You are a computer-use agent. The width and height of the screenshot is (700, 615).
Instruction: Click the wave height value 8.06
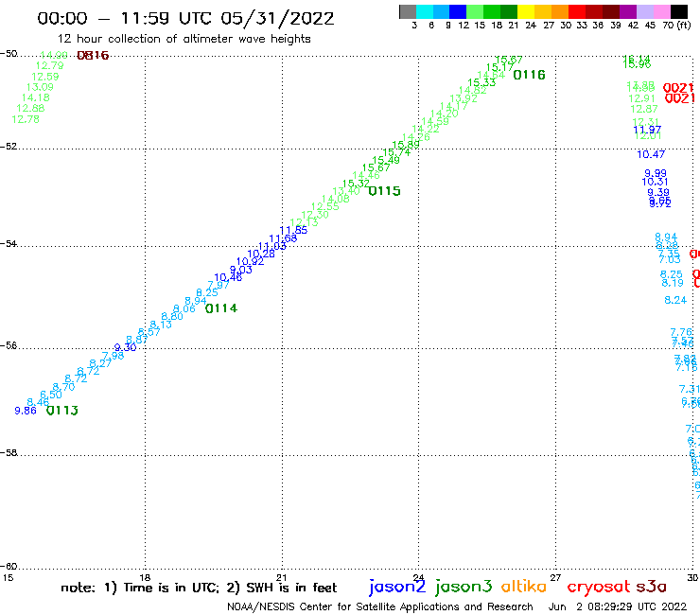[x=184, y=308]
